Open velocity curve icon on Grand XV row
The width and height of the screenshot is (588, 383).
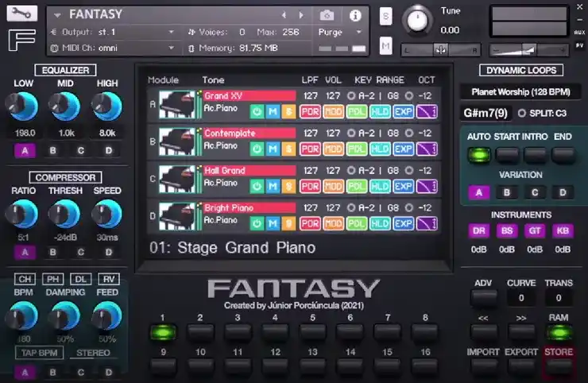coord(427,111)
